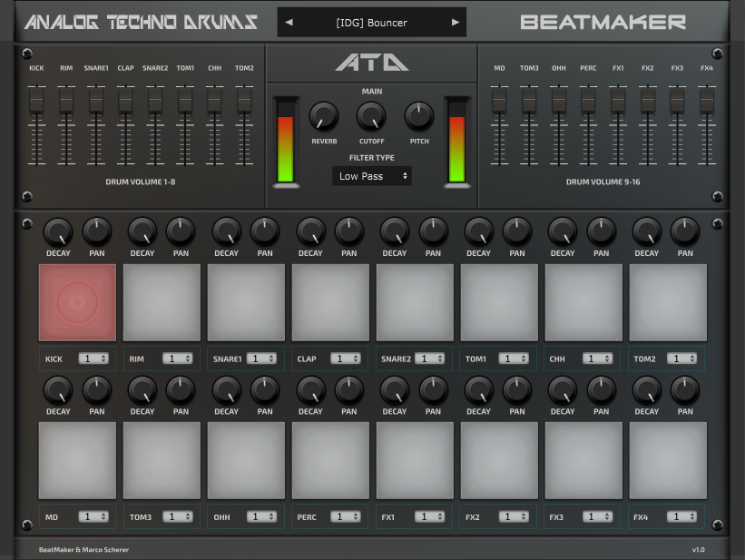This screenshot has width=745, height=560.
Task: Click the main REVERB knob
Action: [x=324, y=116]
